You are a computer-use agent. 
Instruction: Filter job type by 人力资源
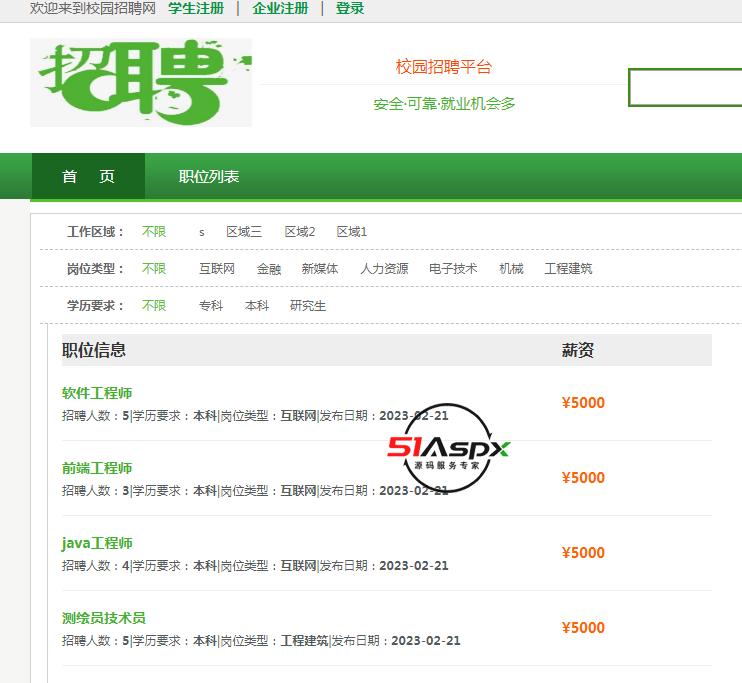click(x=384, y=268)
